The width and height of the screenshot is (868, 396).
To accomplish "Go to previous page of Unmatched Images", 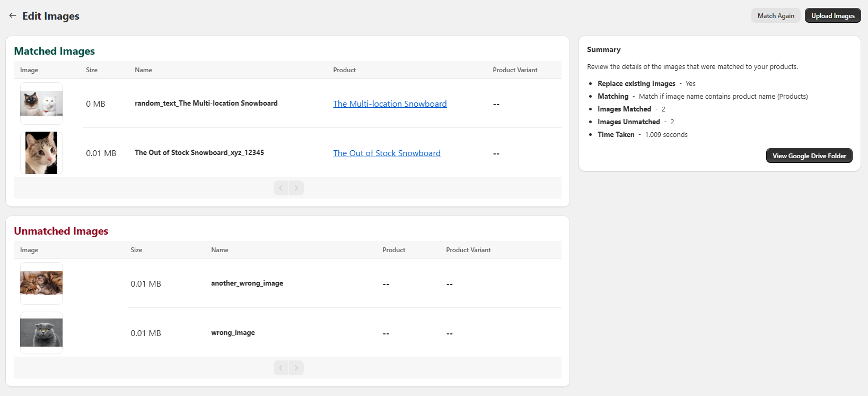I will coord(281,368).
